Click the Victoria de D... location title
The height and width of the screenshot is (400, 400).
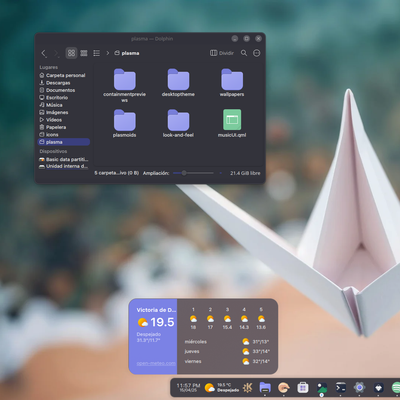156,310
